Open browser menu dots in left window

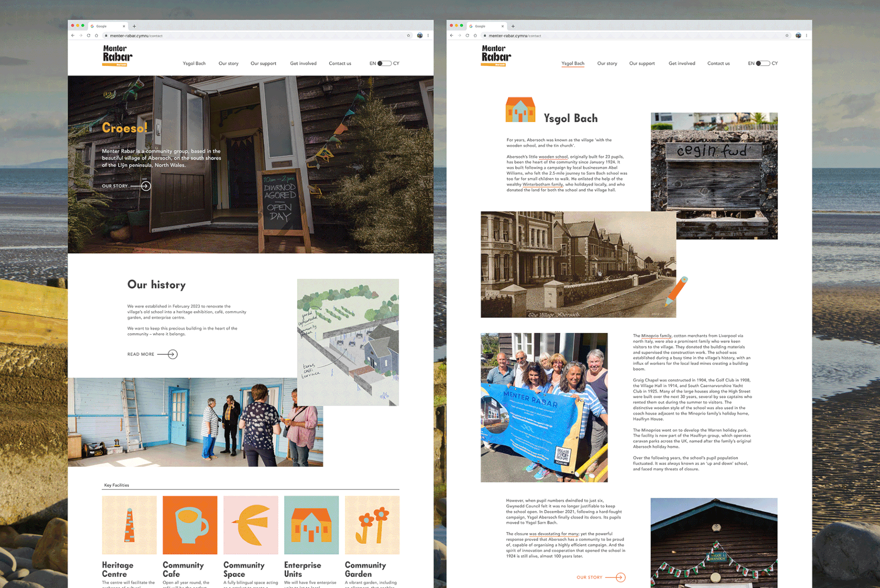click(428, 36)
